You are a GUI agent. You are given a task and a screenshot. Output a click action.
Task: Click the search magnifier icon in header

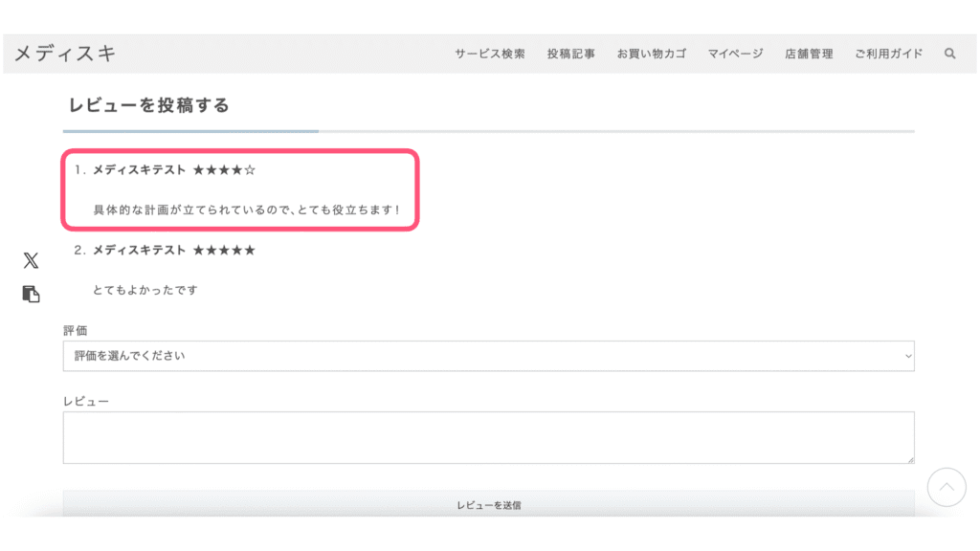(949, 54)
